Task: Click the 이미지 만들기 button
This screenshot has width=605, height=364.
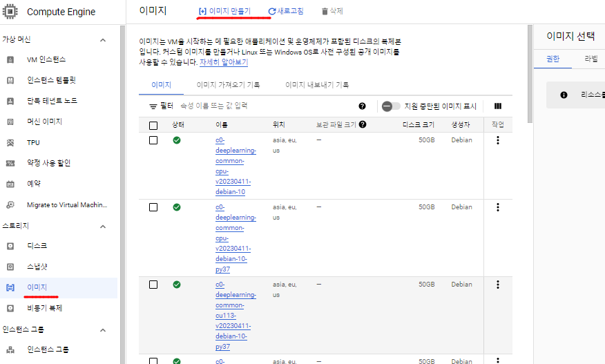Action: [224, 11]
